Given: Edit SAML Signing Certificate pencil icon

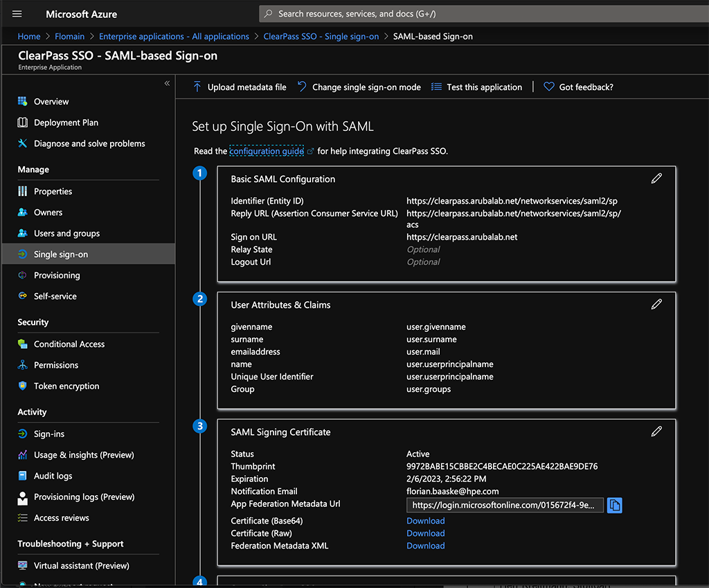Looking at the screenshot, I should click(656, 431).
